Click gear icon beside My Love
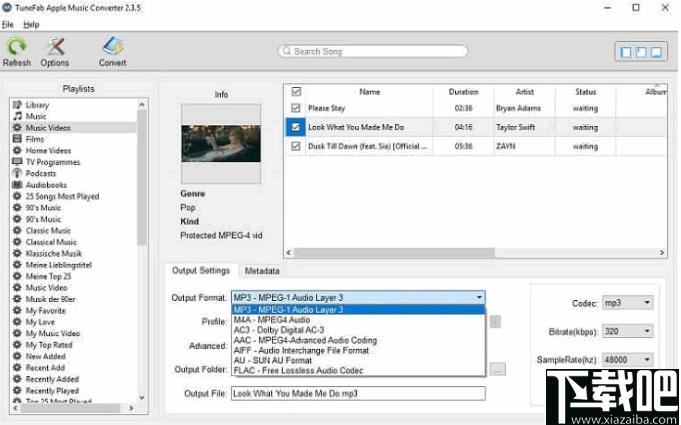 point(17,322)
